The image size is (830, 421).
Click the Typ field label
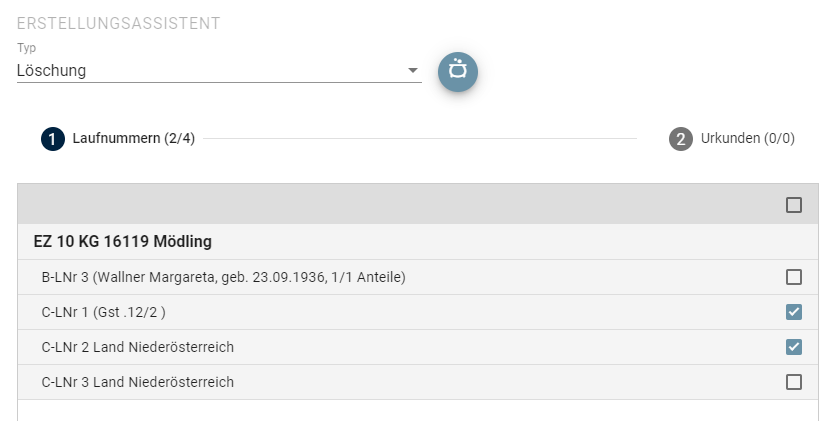pos(26,48)
